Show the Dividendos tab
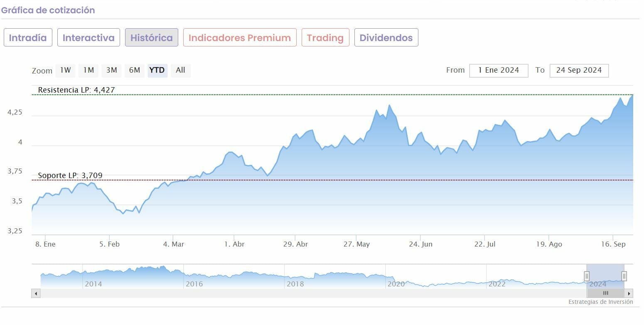Image resolution: width=644 pixels, height=325 pixels. 386,38
